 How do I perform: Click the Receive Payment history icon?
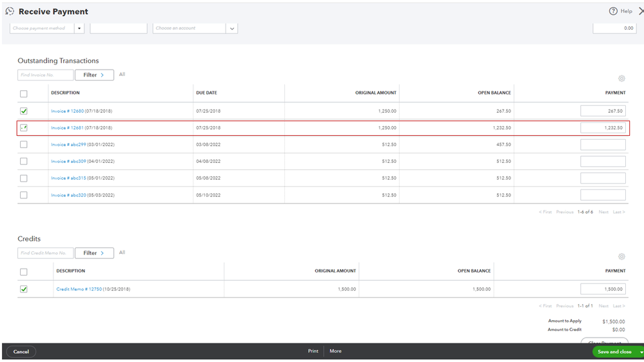point(10,11)
